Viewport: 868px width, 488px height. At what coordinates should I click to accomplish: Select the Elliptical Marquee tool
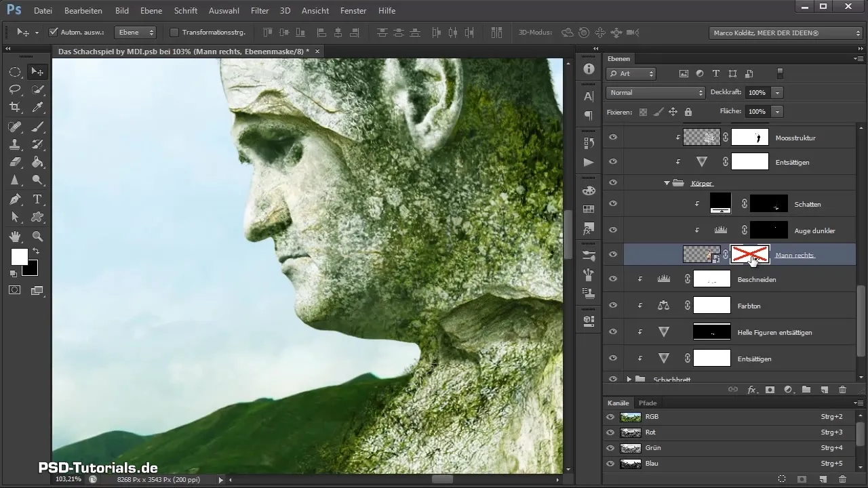[15, 72]
